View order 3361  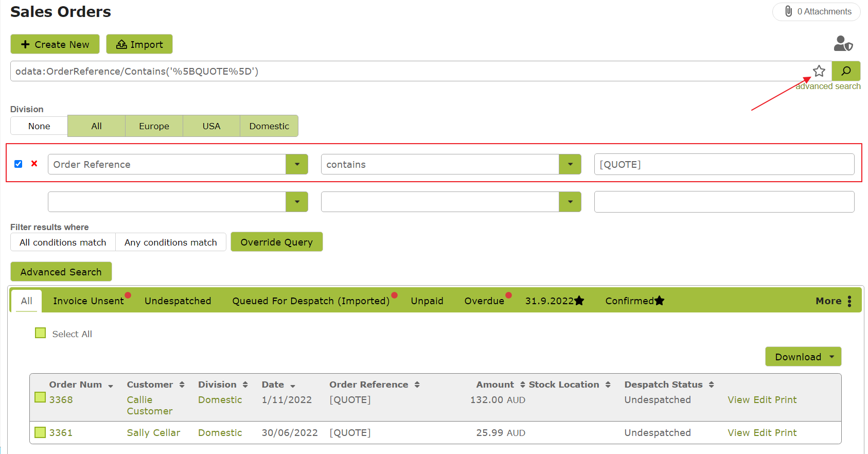[739, 433]
